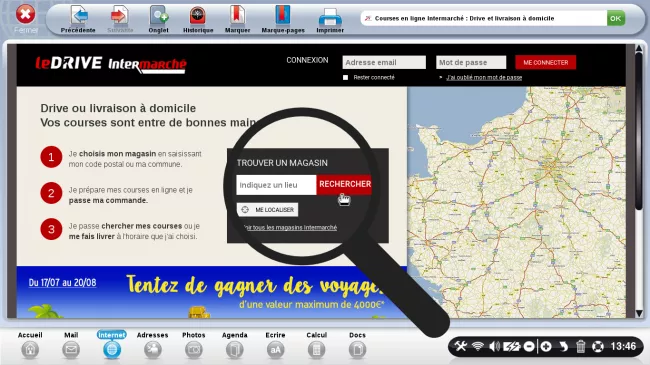
Task: Click the 13:46 clock
Action: point(623,346)
